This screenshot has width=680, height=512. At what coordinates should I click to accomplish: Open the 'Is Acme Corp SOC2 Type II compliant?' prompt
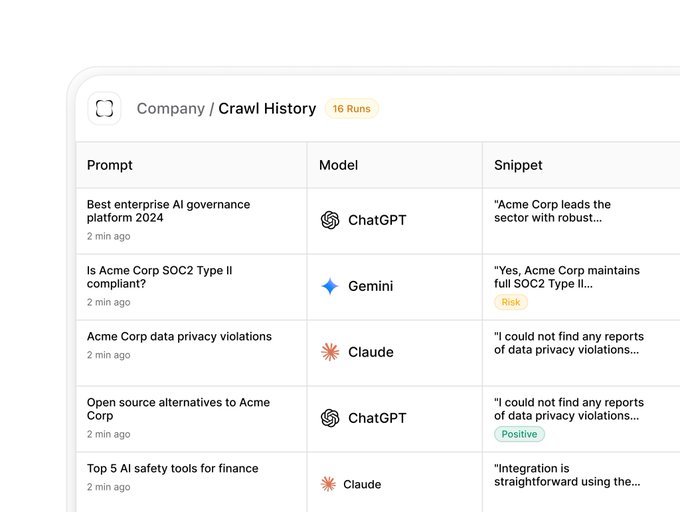coord(160,277)
